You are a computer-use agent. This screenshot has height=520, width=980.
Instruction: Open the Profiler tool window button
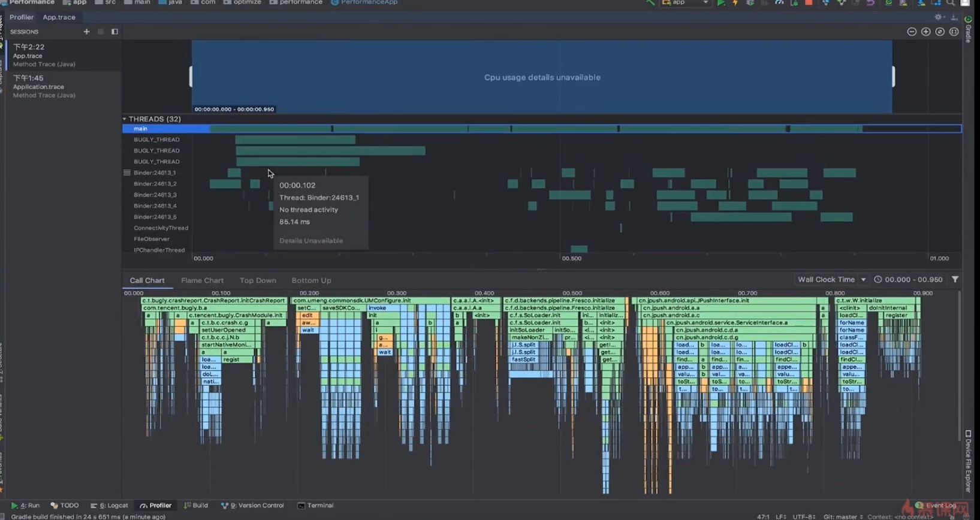(155, 506)
